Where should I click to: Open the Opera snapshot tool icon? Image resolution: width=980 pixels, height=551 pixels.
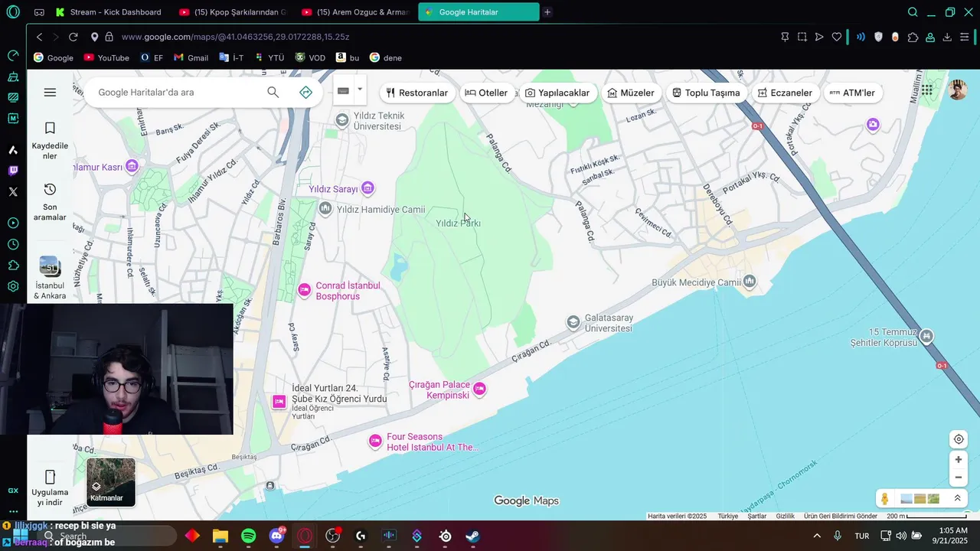[x=802, y=37]
